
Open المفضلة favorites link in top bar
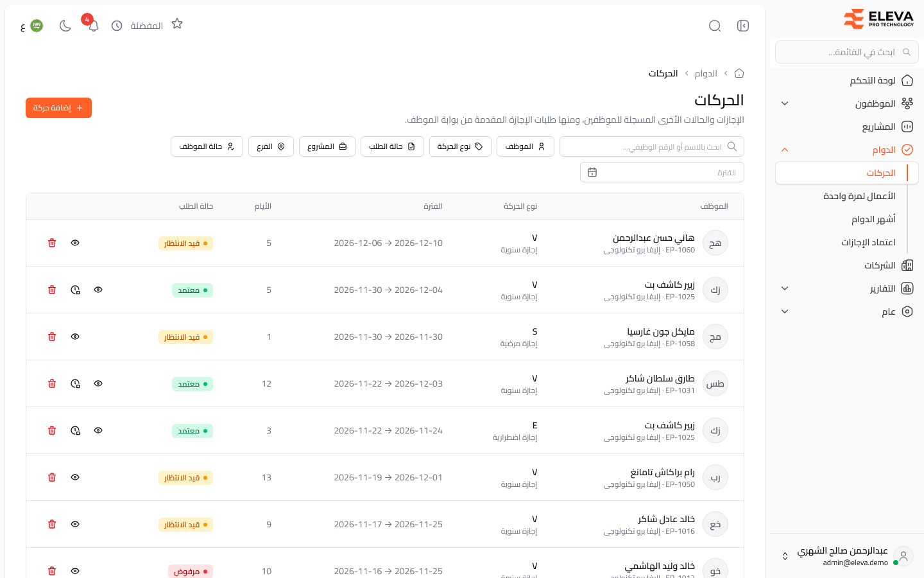click(147, 26)
